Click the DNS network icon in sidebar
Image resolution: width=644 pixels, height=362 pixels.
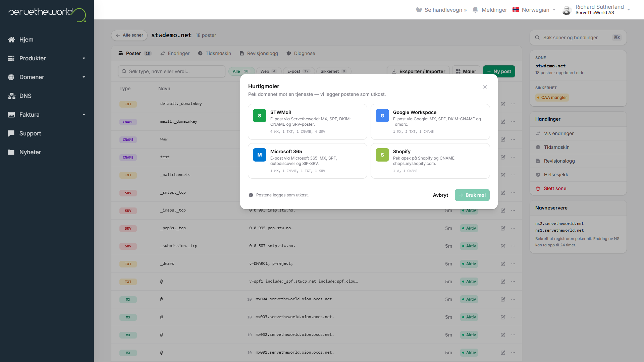(11, 96)
